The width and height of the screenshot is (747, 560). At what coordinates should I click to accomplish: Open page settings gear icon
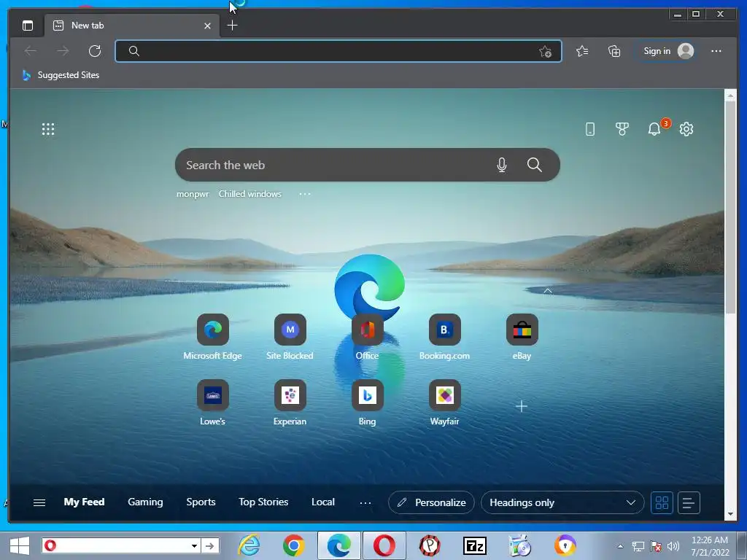pos(686,129)
